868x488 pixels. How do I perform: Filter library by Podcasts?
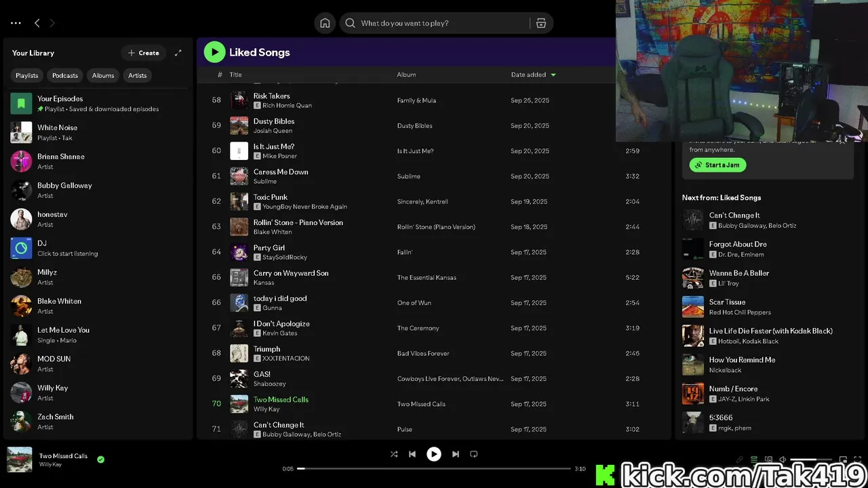[x=65, y=75]
